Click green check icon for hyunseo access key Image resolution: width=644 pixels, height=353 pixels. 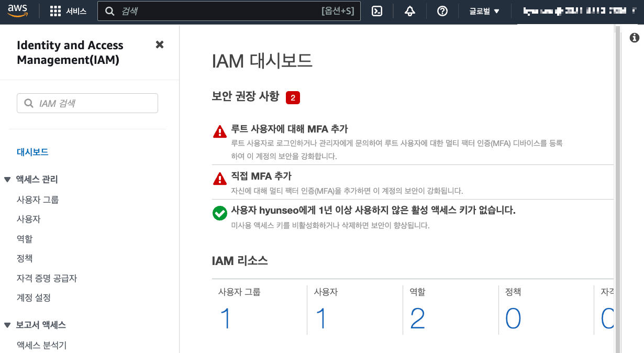220,213
